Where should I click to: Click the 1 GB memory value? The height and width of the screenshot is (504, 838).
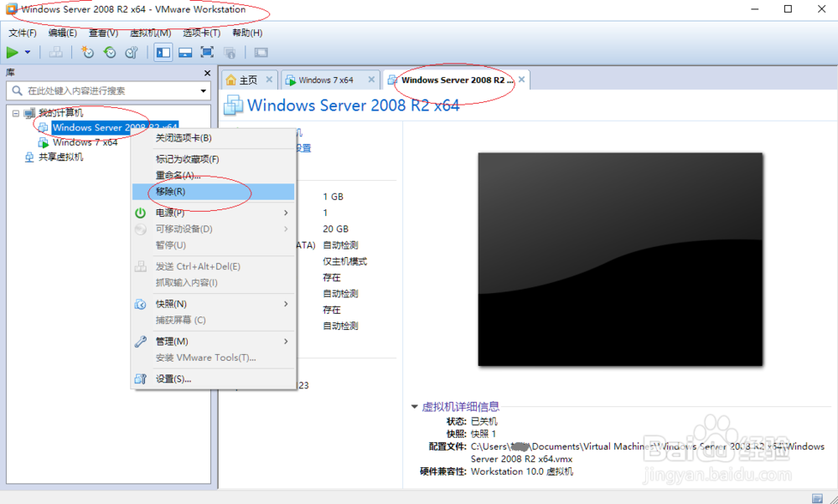(333, 197)
